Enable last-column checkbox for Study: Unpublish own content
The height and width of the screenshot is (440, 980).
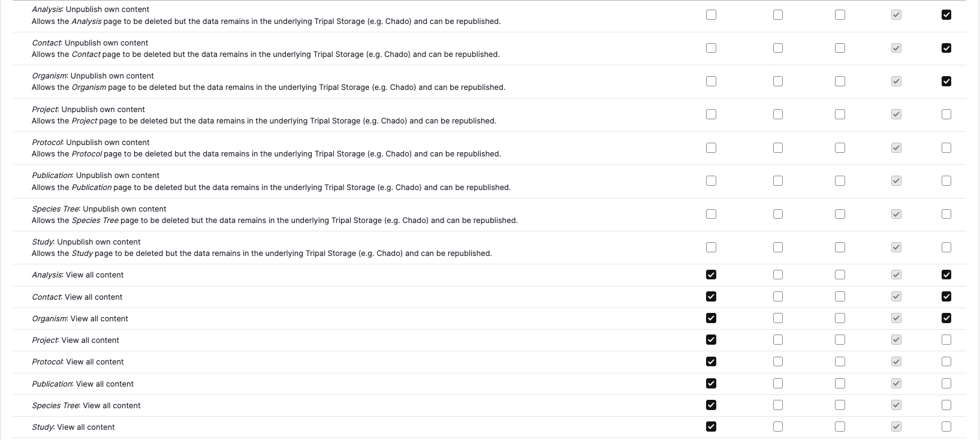point(946,247)
